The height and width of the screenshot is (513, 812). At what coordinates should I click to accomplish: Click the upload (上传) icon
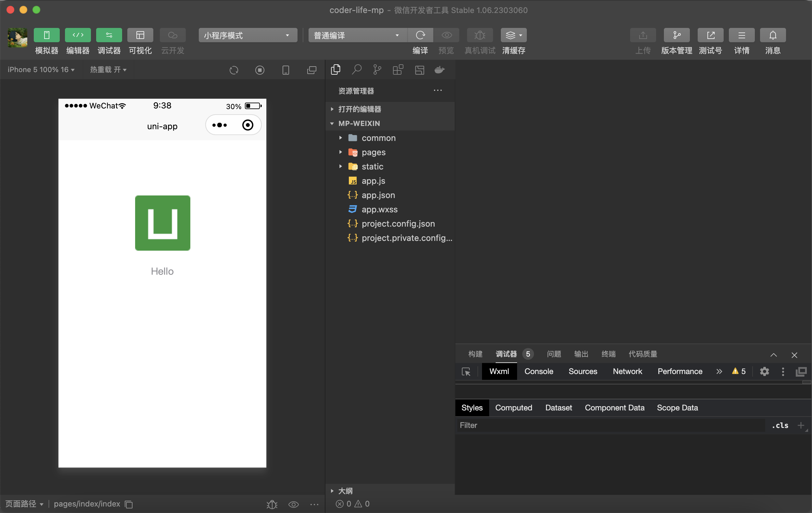(643, 35)
